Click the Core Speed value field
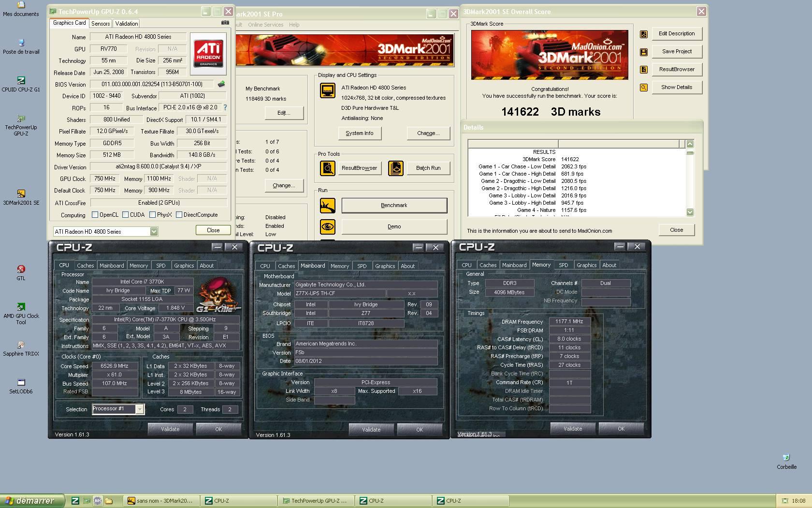The height and width of the screenshot is (508, 812). pyautogui.click(x=115, y=366)
